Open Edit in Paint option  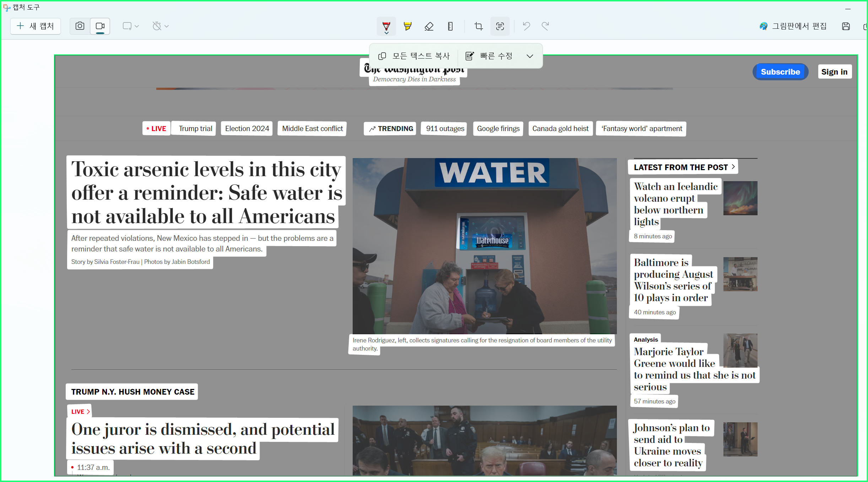793,26
